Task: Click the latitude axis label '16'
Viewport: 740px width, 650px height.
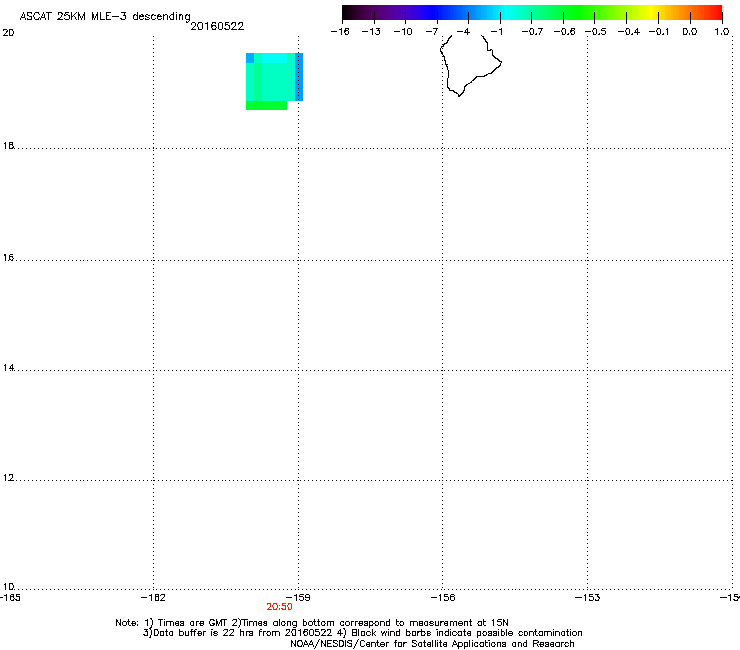Action: coord(8,258)
